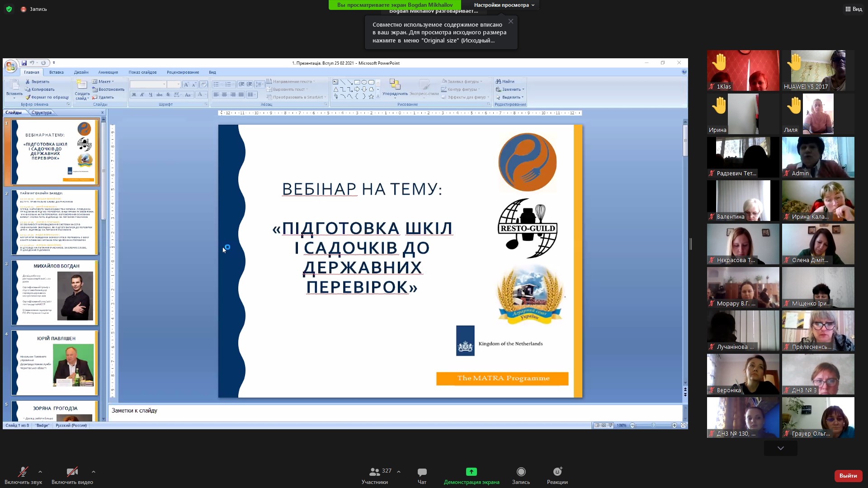
Task: Click the red Выйти leave button
Action: click(x=848, y=476)
